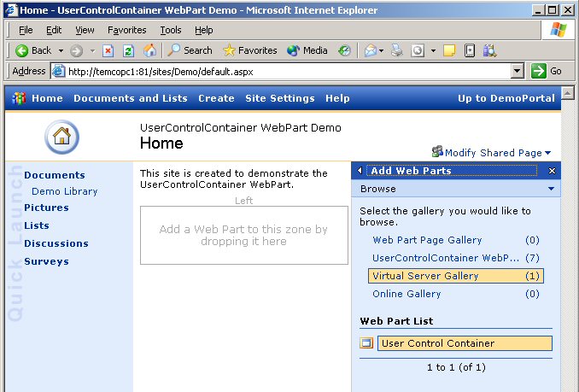Select UserControlContainer WebP... gallery
Image resolution: width=579 pixels, height=392 pixels.
pyautogui.click(x=456, y=258)
